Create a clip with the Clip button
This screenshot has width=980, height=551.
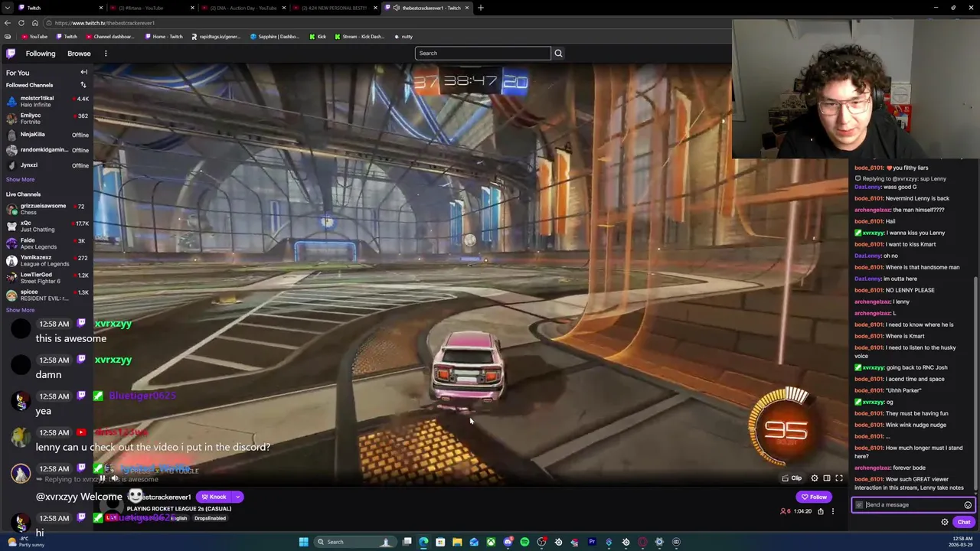tap(792, 478)
